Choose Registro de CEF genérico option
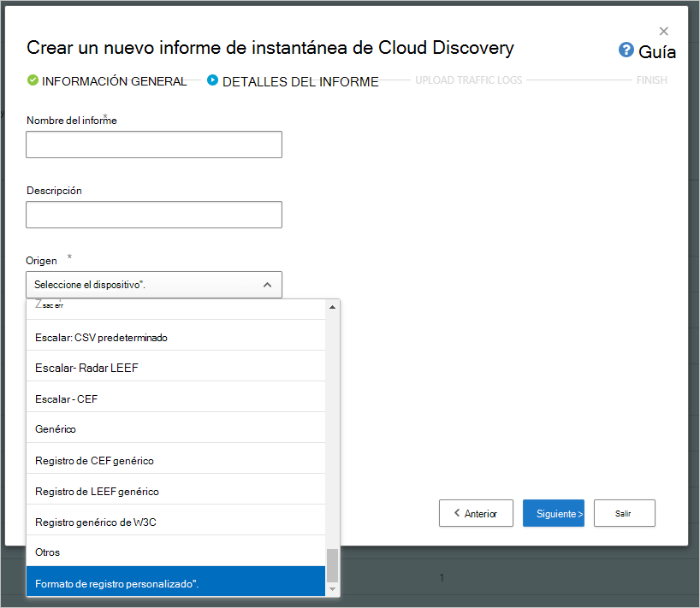This screenshot has width=700, height=608. click(x=176, y=460)
